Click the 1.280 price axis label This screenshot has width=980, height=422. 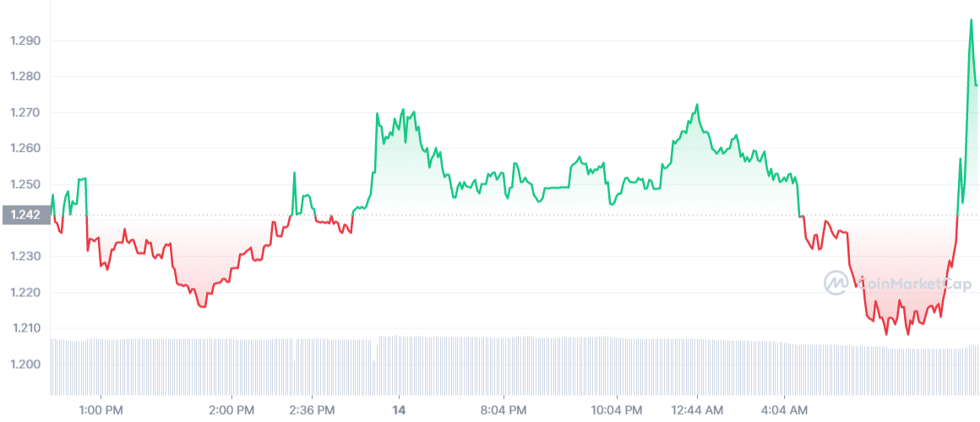click(x=25, y=77)
